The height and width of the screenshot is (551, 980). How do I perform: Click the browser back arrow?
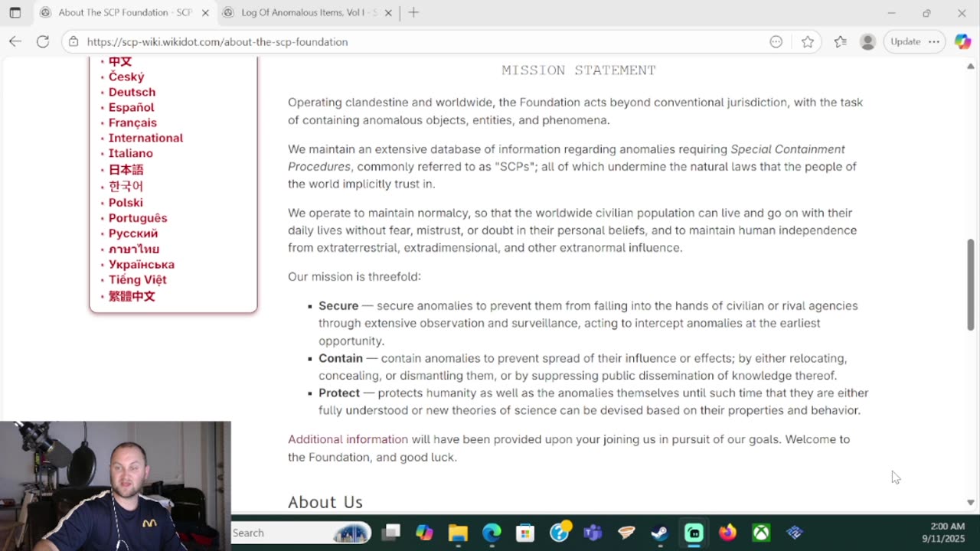tap(15, 41)
